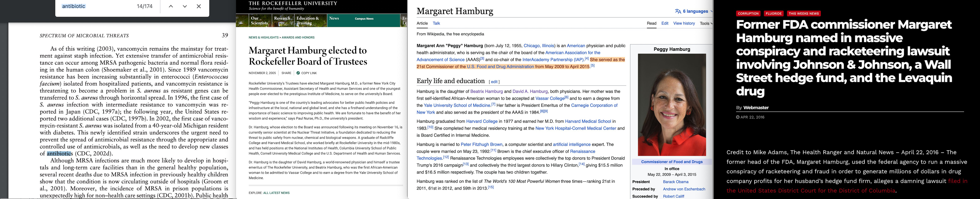Click the 'NEWS & HIGHLIGHTS' breadcrumb

[264, 37]
